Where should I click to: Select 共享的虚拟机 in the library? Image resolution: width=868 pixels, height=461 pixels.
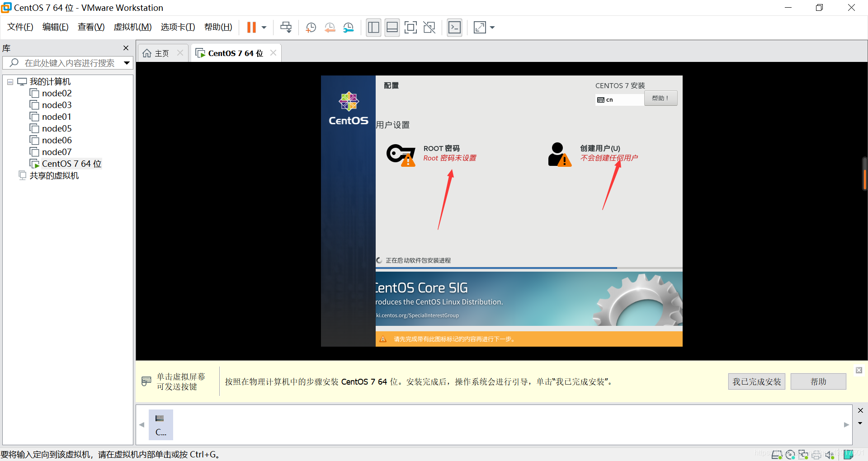pos(54,176)
